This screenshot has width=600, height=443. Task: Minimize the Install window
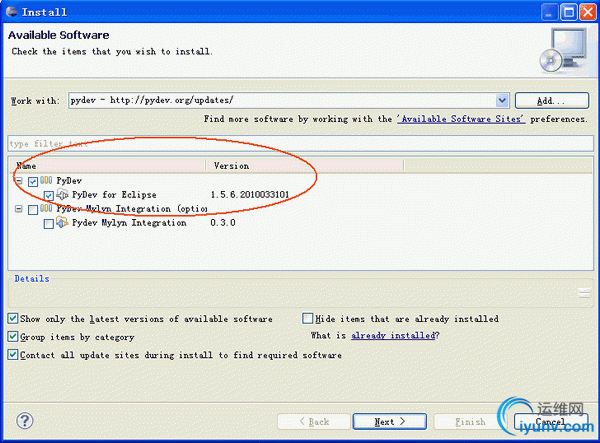(x=549, y=12)
